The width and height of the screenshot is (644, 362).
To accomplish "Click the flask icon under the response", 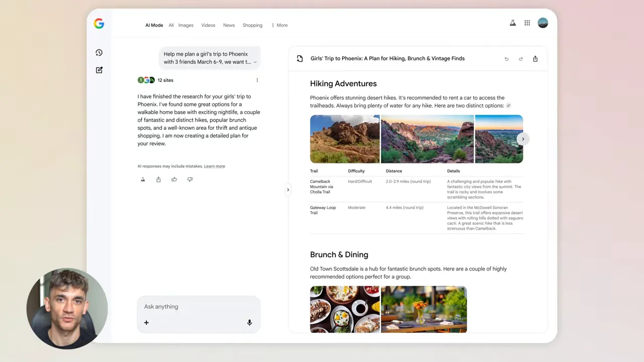I will click(x=143, y=179).
